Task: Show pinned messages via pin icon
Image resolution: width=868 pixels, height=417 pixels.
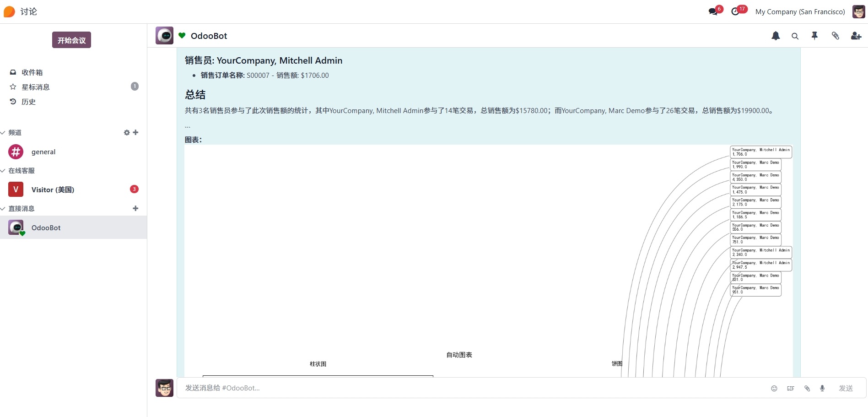Action: tap(814, 36)
